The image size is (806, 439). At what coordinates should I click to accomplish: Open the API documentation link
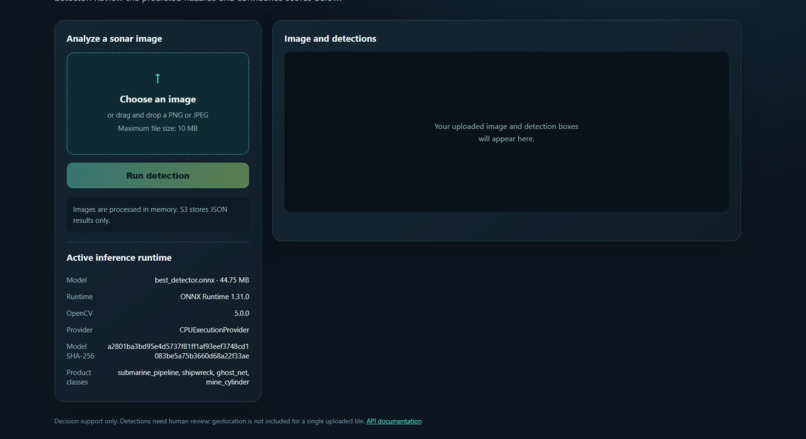pos(394,421)
